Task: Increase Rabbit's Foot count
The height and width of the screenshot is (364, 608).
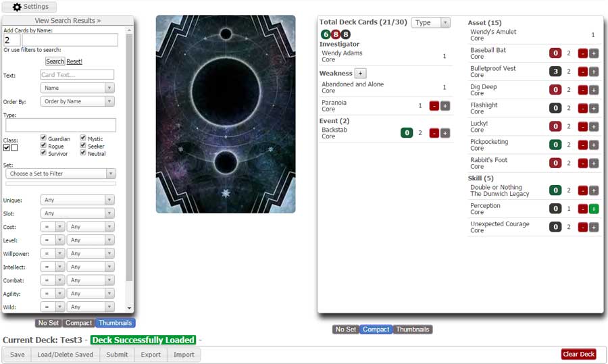Action: tap(594, 163)
